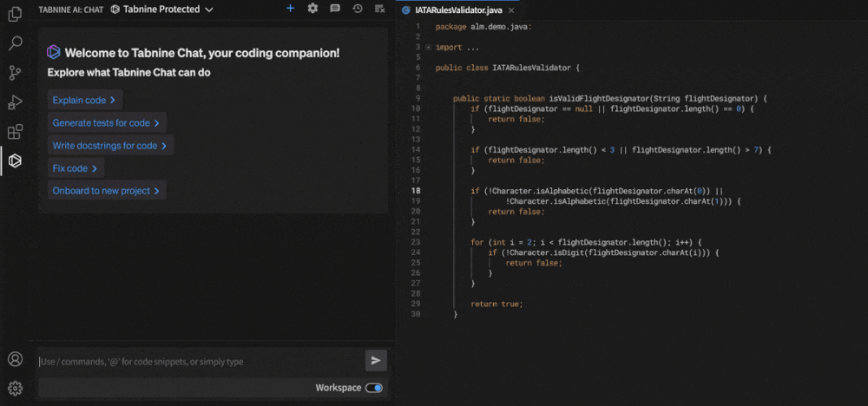Open the Source Control view

click(x=15, y=73)
